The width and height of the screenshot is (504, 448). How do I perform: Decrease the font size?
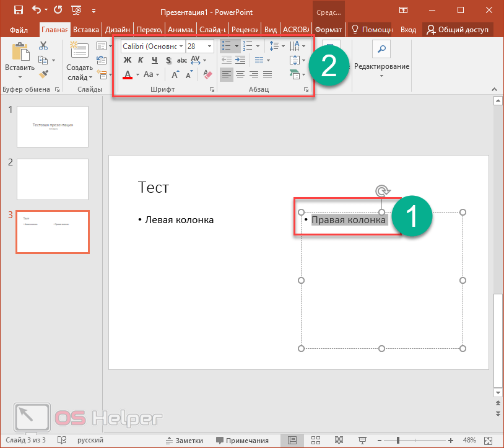point(189,74)
